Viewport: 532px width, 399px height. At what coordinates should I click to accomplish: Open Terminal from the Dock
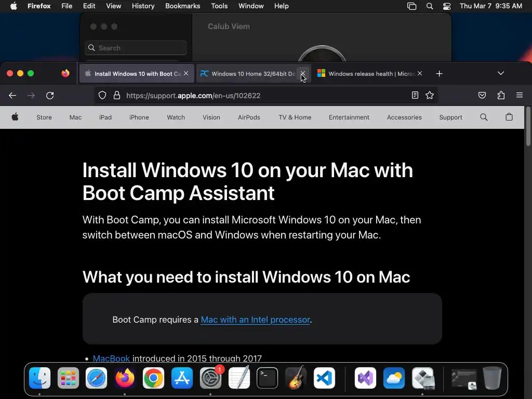click(x=268, y=378)
